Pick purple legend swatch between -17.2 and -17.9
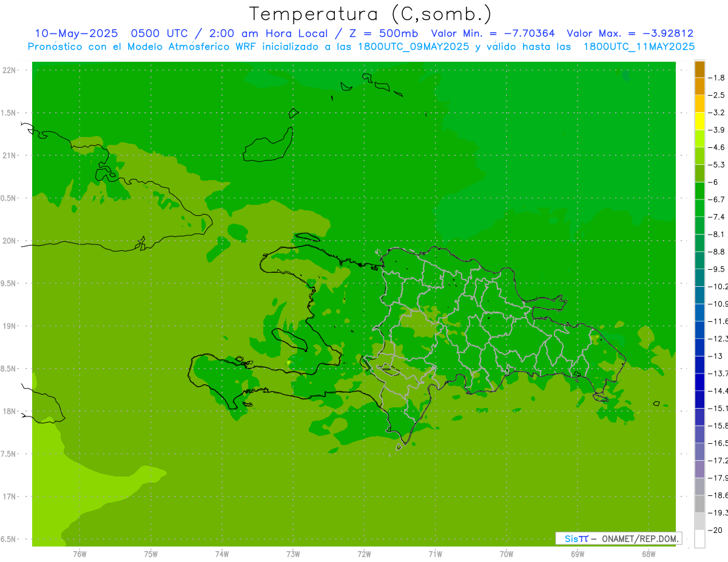 (699, 469)
